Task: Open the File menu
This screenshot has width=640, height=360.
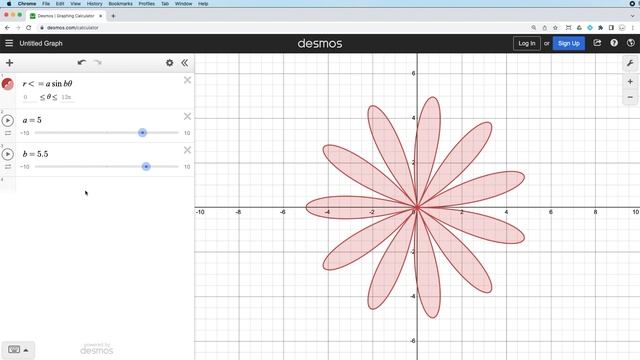Action: (x=46, y=4)
